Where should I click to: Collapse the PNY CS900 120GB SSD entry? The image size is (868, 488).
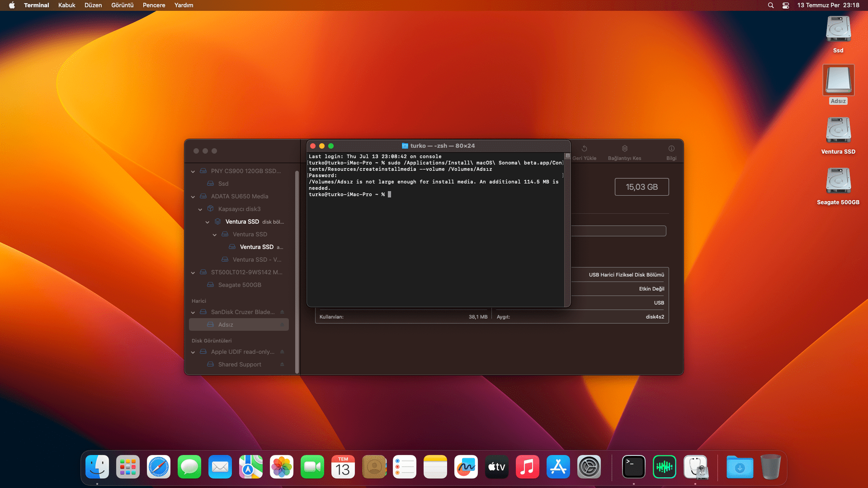point(193,171)
